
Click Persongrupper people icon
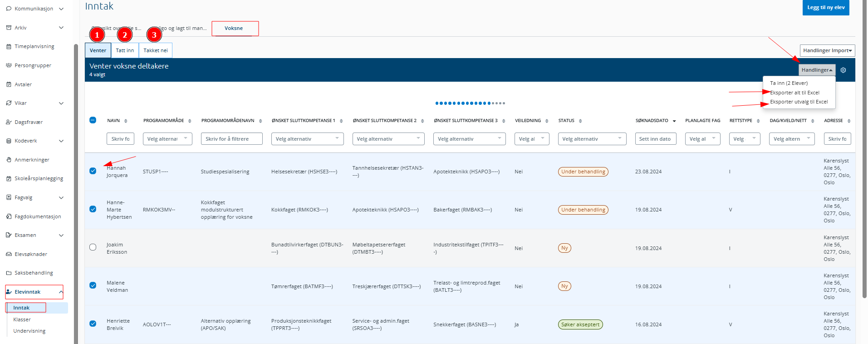pos(9,65)
